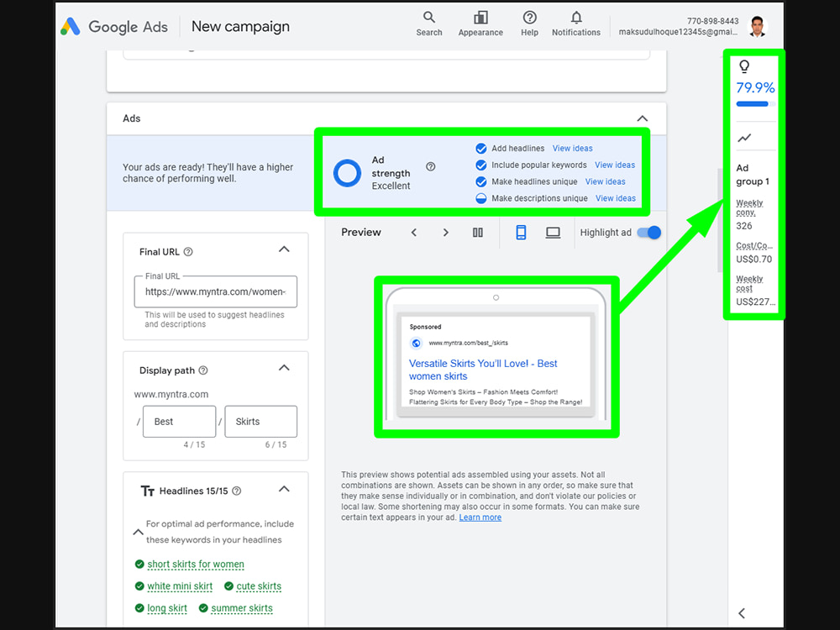Viewport: 840px width, 630px height.
Task: Open the Help menu icon
Action: tap(529, 24)
